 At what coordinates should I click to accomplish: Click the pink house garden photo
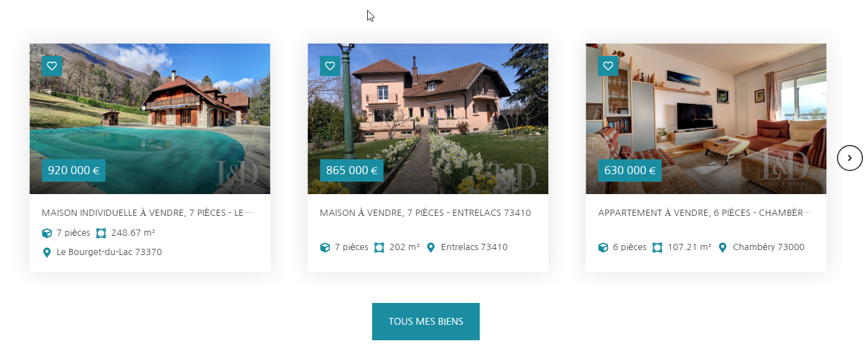click(428, 119)
